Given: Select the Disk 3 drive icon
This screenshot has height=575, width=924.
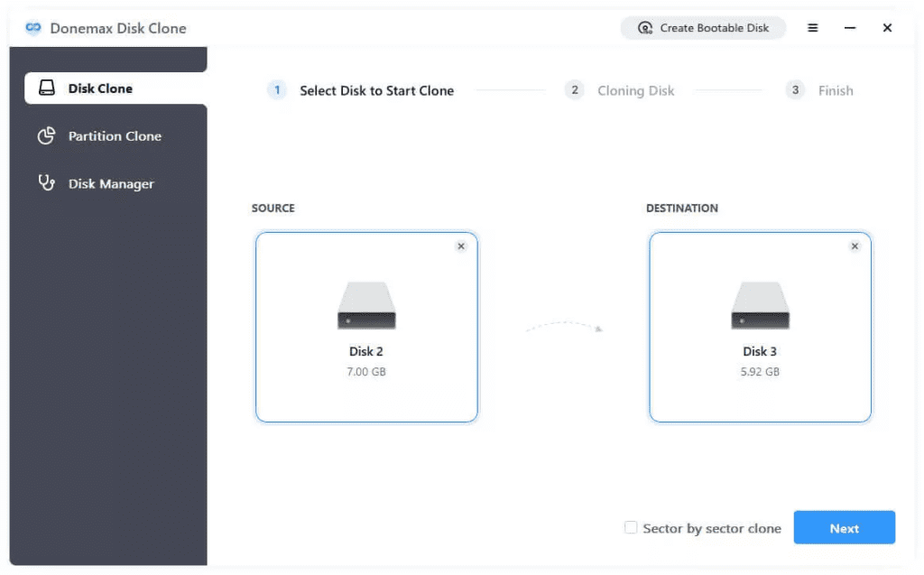Looking at the screenshot, I should 760,304.
